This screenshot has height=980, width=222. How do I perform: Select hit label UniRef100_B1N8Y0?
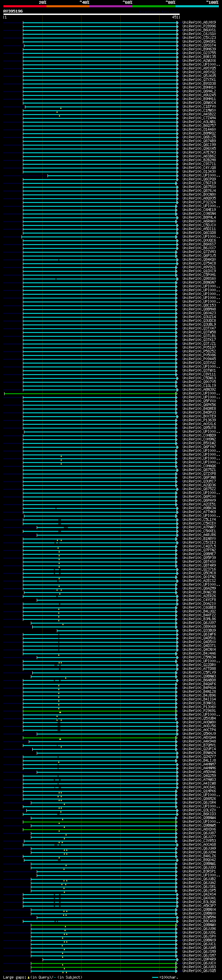[x=199, y=539]
